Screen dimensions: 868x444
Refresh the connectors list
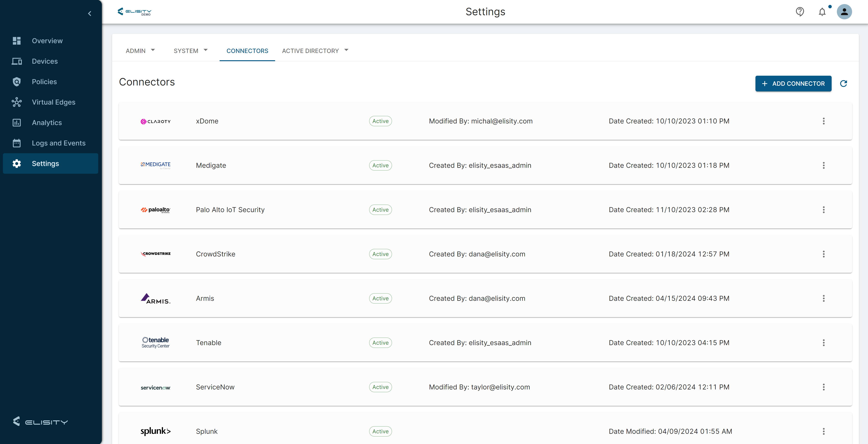(843, 83)
